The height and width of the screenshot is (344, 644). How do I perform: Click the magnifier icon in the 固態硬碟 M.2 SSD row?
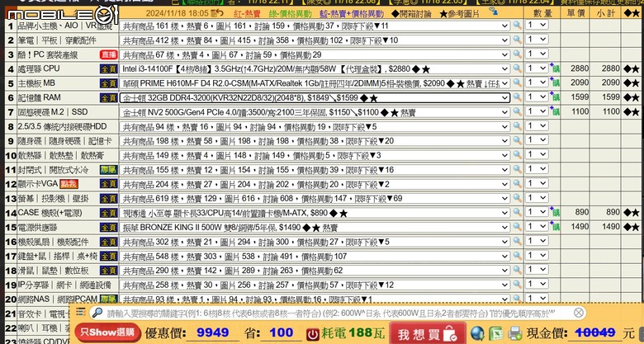517,111
